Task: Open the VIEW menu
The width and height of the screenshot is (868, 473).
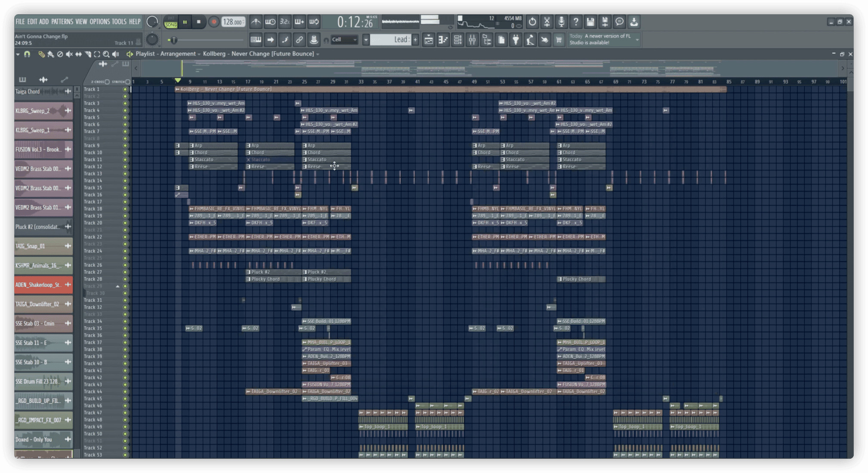Action: (x=81, y=21)
